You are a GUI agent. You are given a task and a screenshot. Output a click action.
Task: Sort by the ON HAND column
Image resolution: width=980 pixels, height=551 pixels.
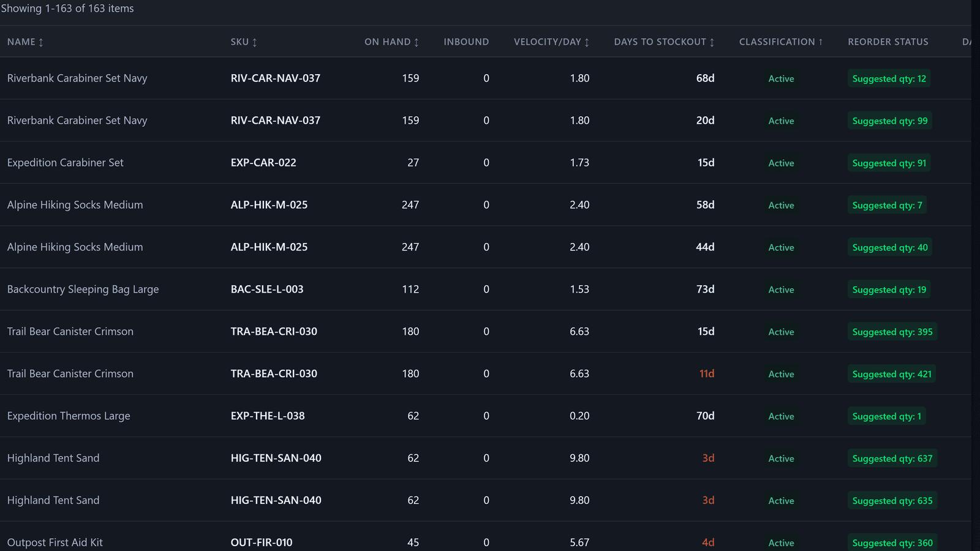click(x=391, y=42)
